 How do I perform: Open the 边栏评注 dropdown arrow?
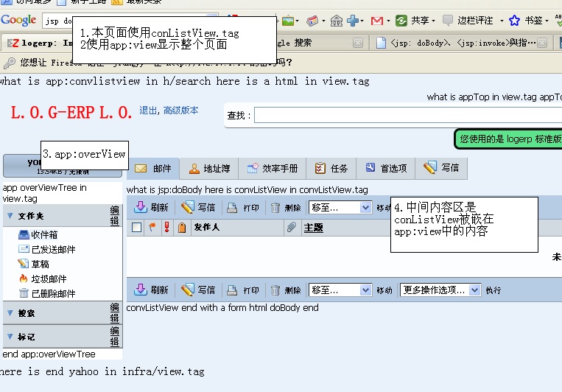[502, 21]
